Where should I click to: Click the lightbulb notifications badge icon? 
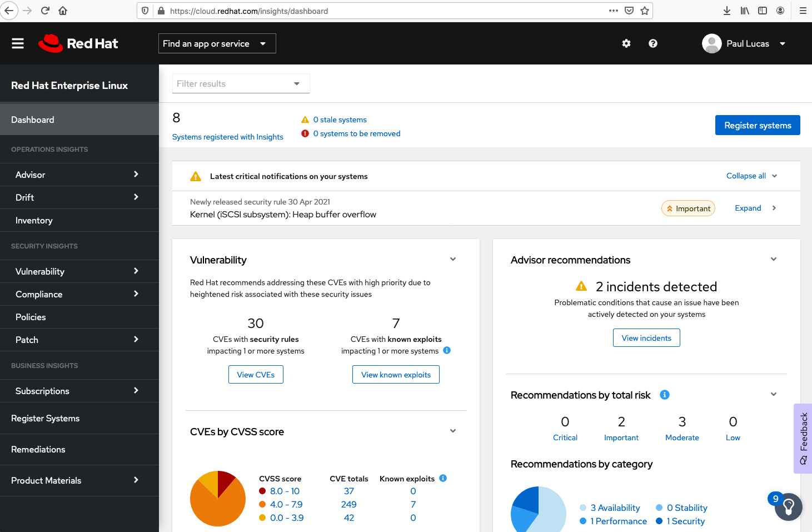788,506
